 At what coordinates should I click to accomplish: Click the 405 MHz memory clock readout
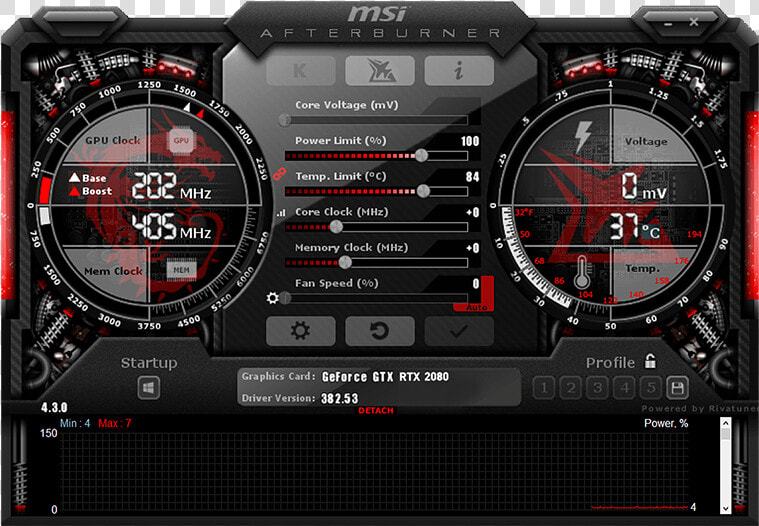coord(171,227)
